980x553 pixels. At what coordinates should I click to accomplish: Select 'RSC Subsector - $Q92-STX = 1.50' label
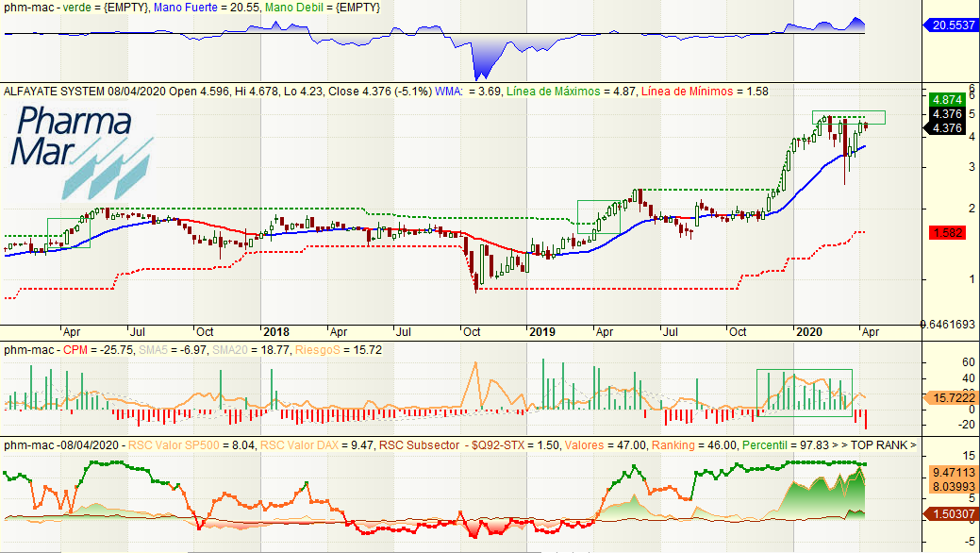pos(470,445)
